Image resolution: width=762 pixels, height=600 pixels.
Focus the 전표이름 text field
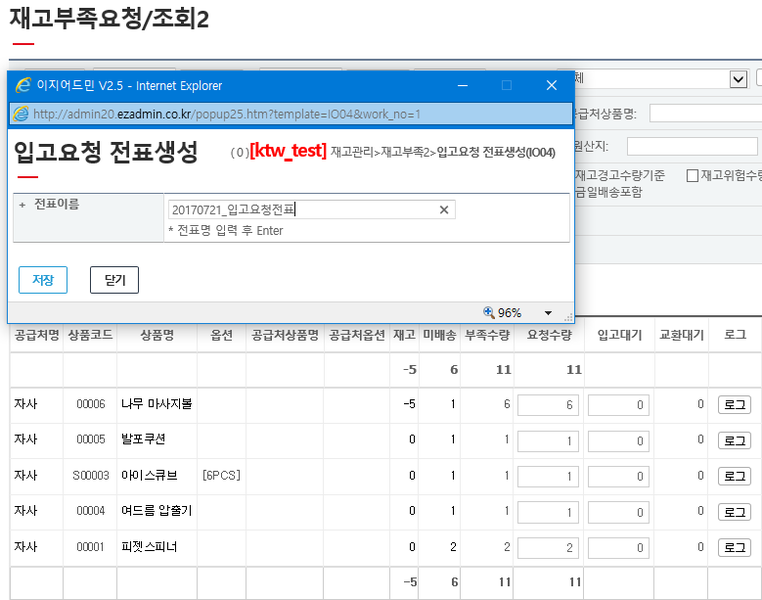pyautogui.click(x=300, y=210)
